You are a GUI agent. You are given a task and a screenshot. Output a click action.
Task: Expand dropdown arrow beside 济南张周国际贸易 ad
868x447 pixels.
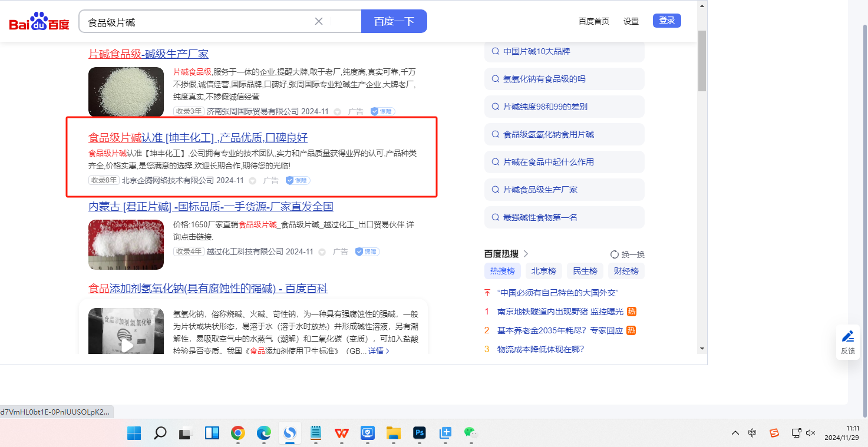(338, 111)
